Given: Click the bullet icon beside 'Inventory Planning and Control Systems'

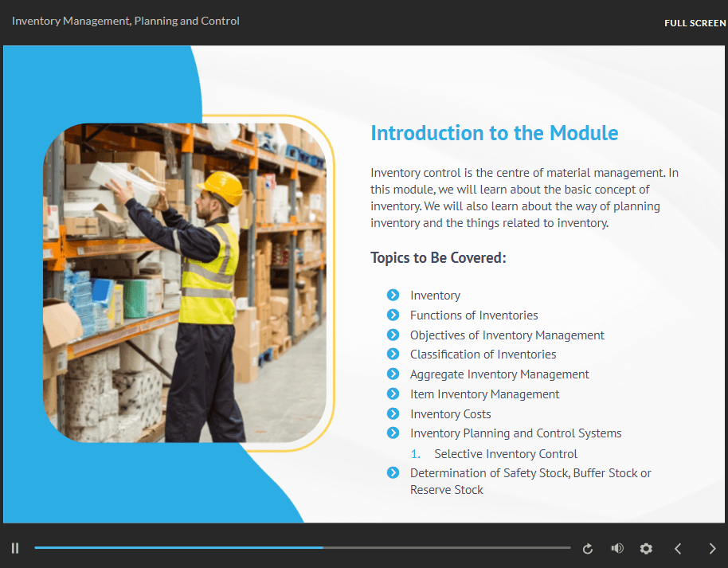Looking at the screenshot, I should [393, 433].
